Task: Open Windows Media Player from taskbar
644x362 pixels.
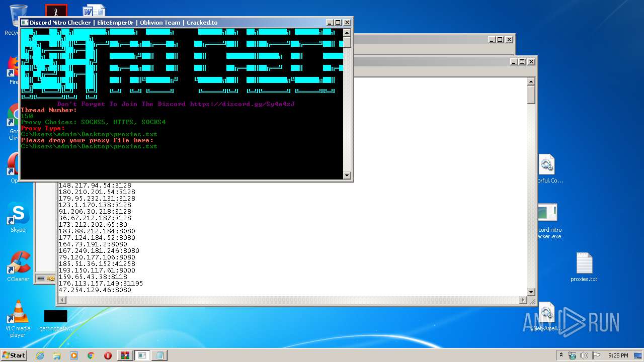Action: [x=74, y=355]
